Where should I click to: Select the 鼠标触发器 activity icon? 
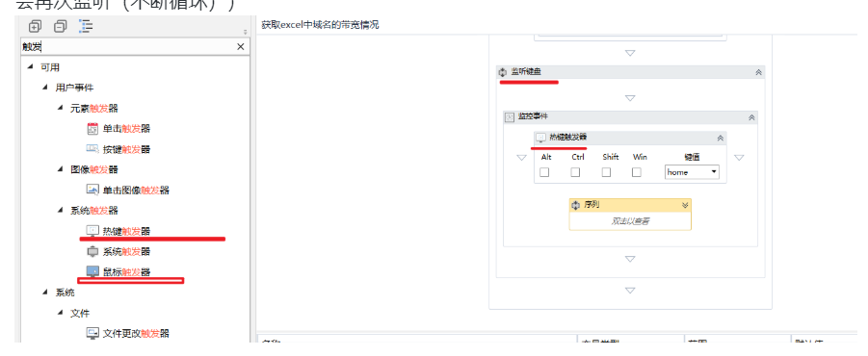(x=92, y=271)
